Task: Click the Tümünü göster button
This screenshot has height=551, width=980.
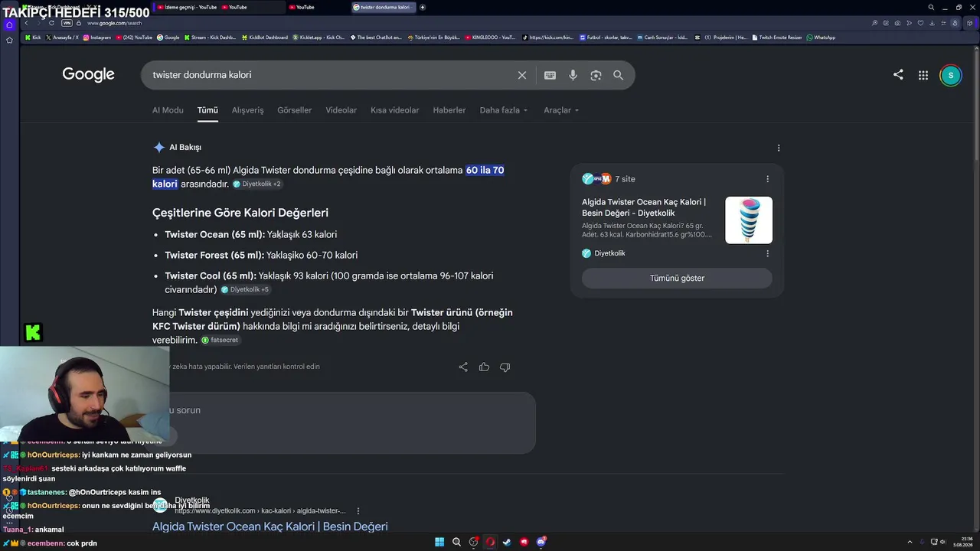Action: (677, 278)
